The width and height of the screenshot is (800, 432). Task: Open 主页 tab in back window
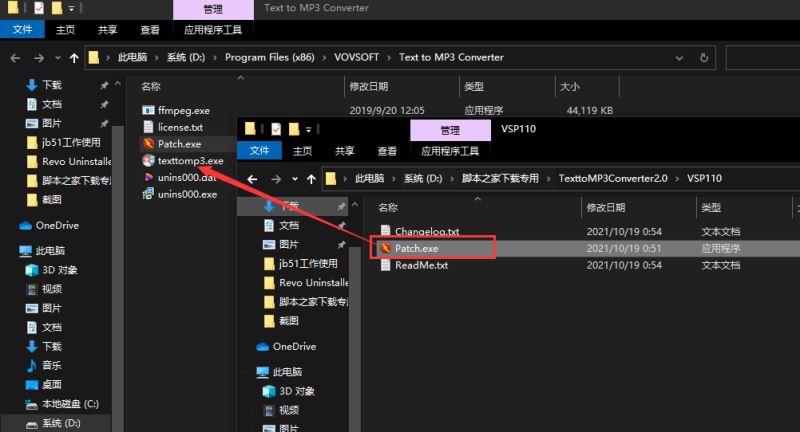coord(65,30)
